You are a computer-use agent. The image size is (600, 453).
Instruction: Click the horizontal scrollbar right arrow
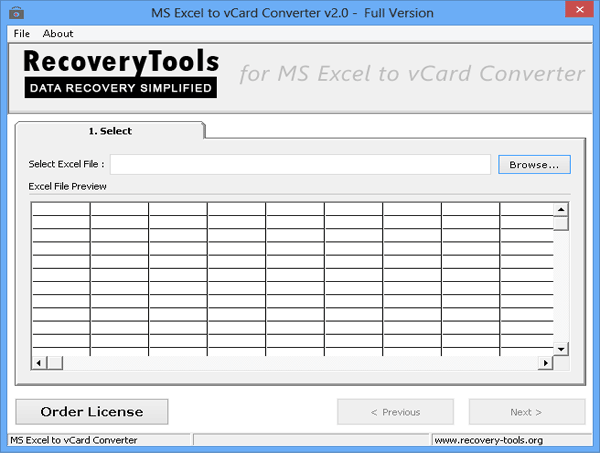click(546, 362)
